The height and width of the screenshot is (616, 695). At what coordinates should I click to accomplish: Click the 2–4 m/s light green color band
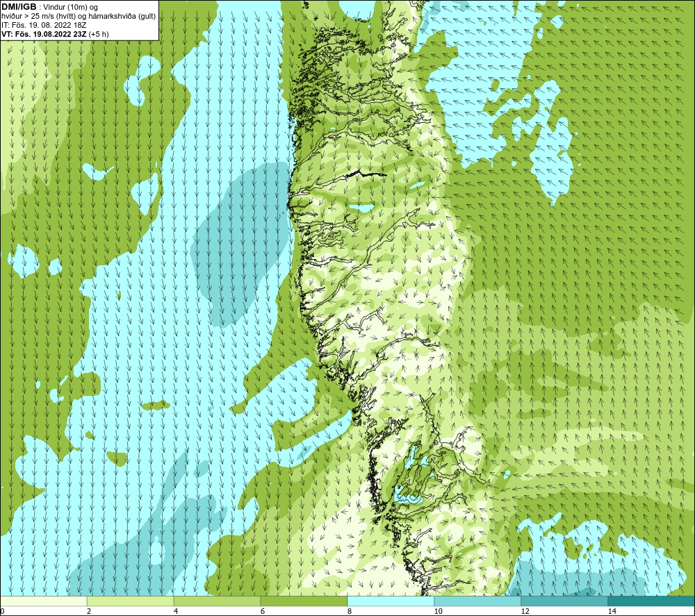[130, 601]
